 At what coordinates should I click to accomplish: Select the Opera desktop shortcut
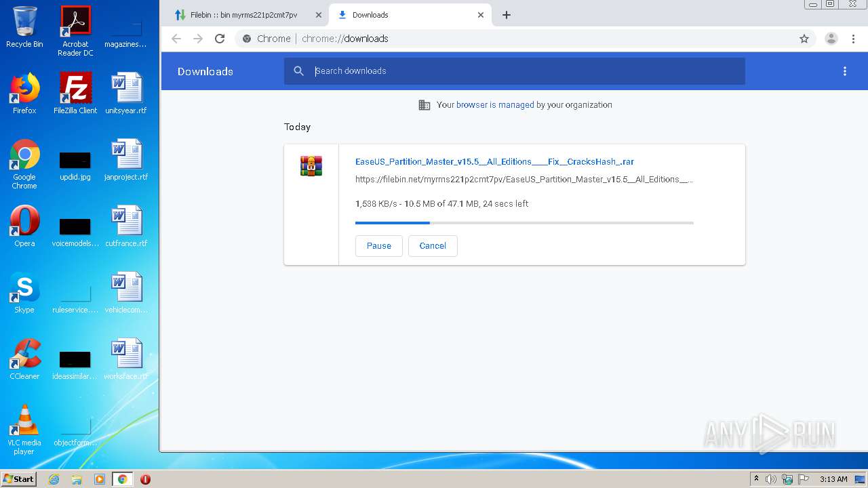click(x=24, y=226)
